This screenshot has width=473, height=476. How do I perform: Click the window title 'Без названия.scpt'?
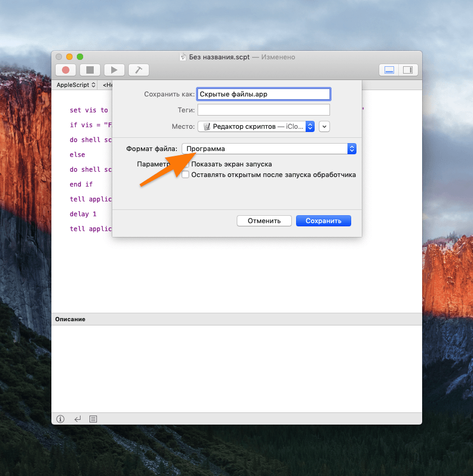pos(219,57)
